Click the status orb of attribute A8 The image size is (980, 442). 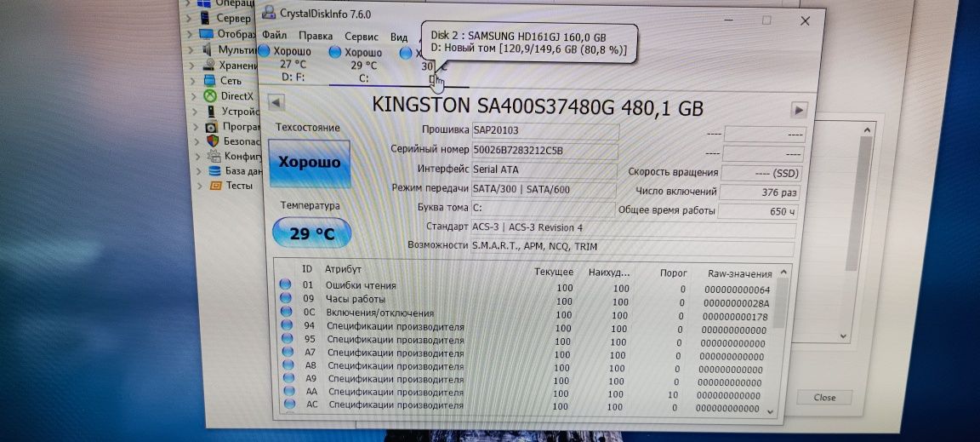pos(288,365)
